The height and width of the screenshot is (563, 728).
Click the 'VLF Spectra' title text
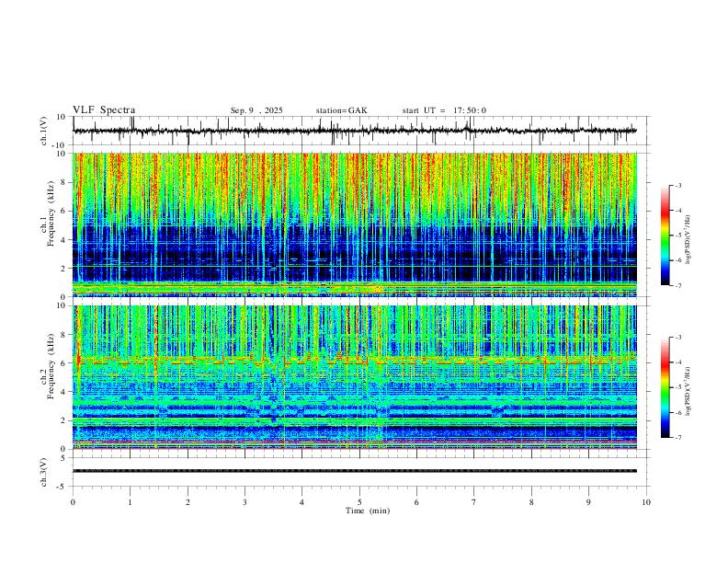click(x=104, y=110)
